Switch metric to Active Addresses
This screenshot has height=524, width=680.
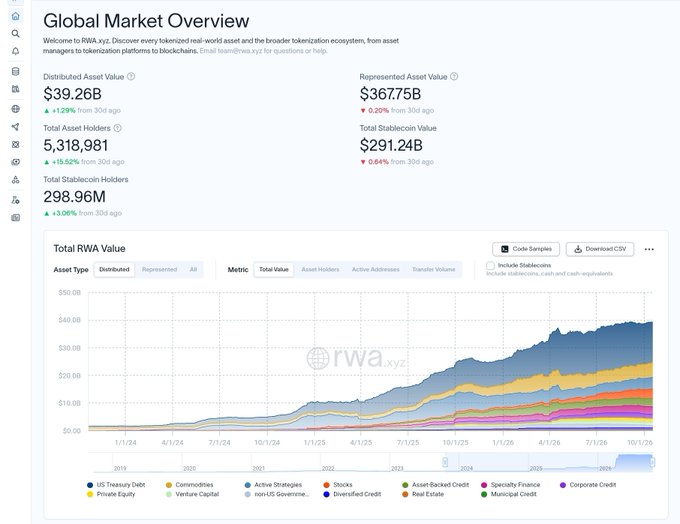(376, 269)
